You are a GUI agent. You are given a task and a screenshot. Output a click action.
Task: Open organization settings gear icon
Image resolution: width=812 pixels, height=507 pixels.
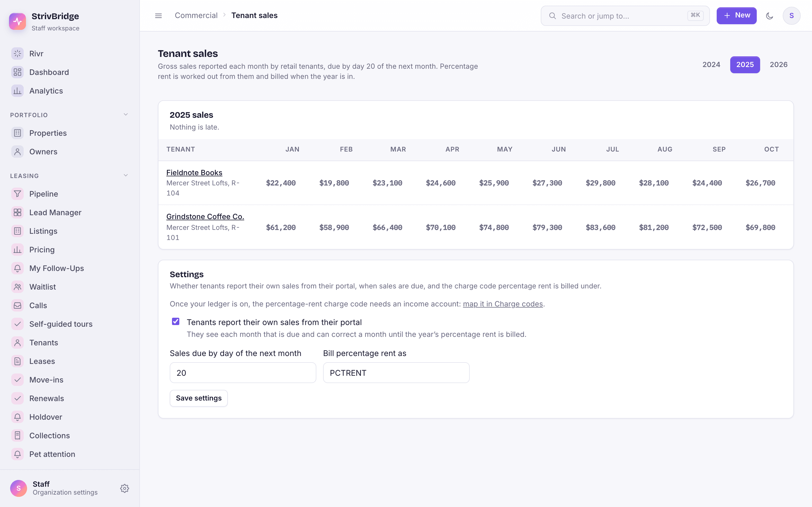coord(125,488)
